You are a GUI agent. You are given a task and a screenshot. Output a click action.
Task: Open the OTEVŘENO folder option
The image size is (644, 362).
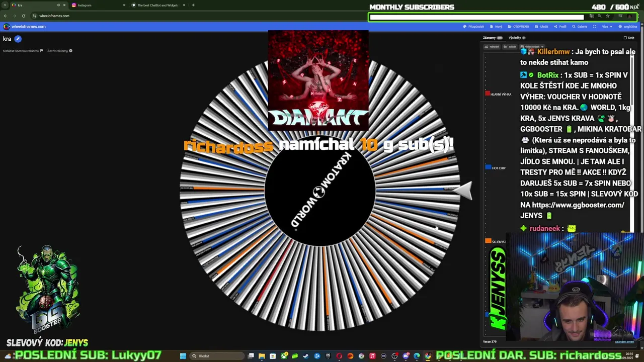(x=518, y=27)
